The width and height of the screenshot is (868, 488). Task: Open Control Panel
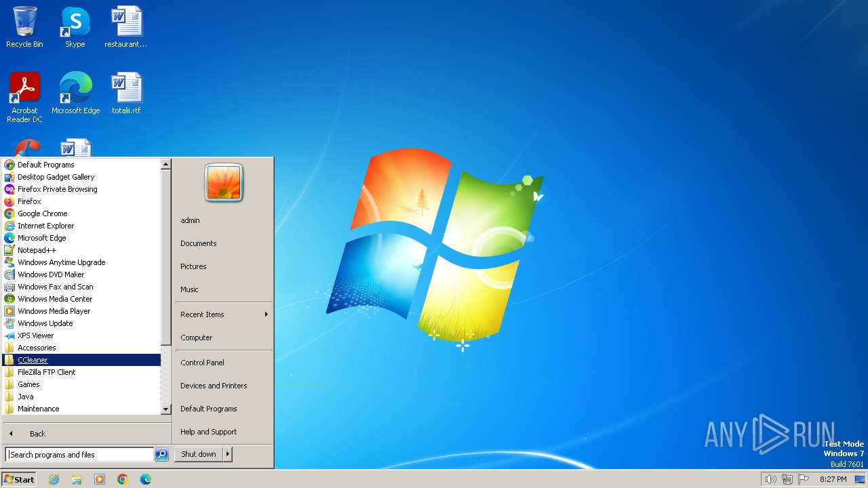coord(224,363)
